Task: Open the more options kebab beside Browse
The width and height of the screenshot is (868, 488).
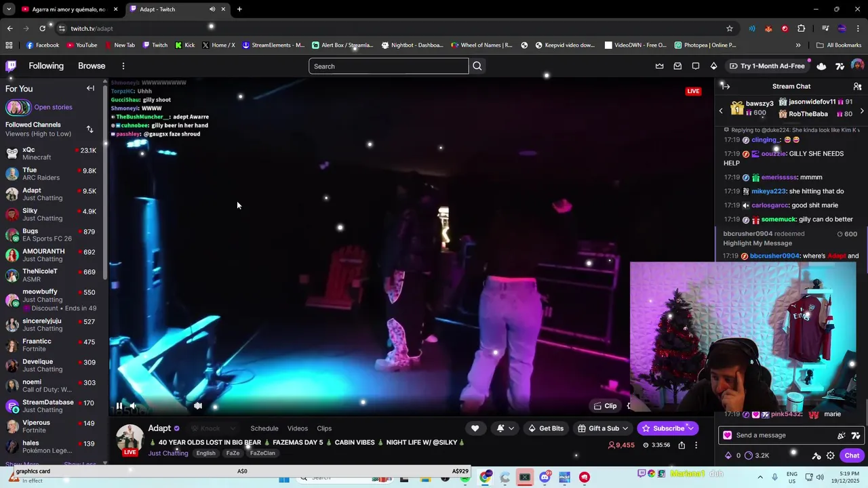Action: point(123,66)
